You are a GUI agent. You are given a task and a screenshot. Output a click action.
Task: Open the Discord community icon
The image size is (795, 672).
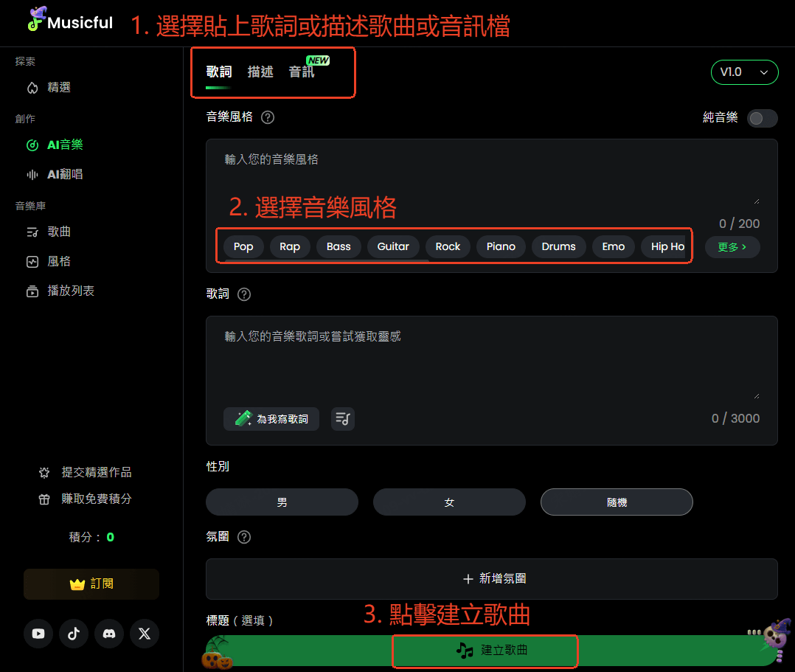(109, 634)
